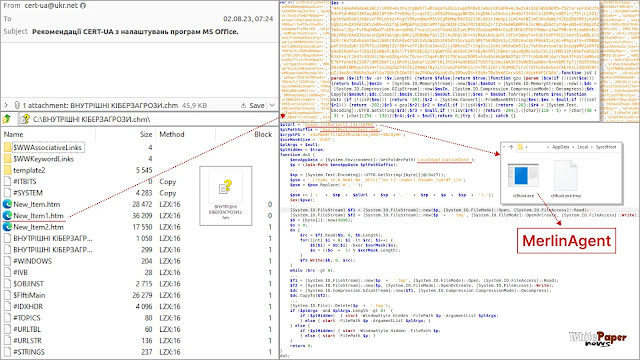
Task: Sort by the Size column header
Action: [146, 134]
